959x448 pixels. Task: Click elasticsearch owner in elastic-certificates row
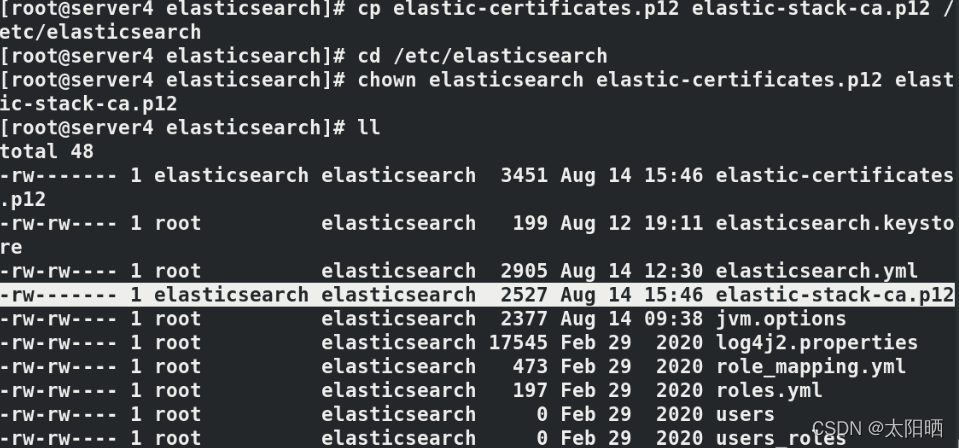coord(232,175)
